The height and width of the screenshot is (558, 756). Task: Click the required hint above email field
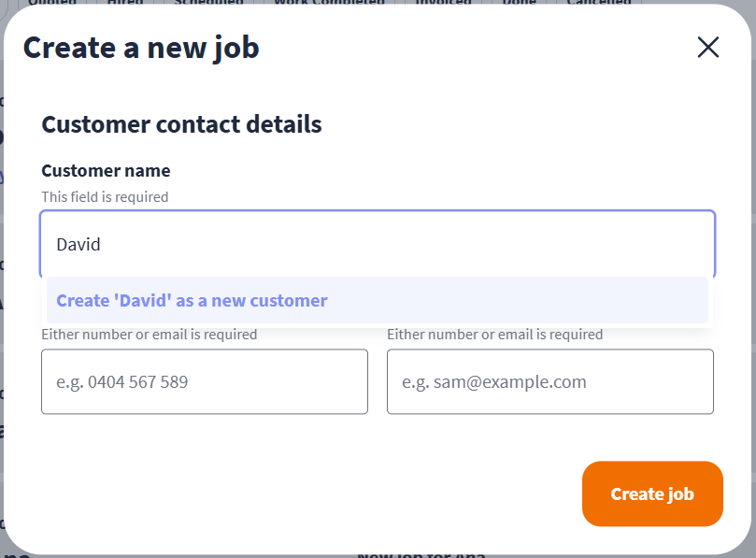494,335
